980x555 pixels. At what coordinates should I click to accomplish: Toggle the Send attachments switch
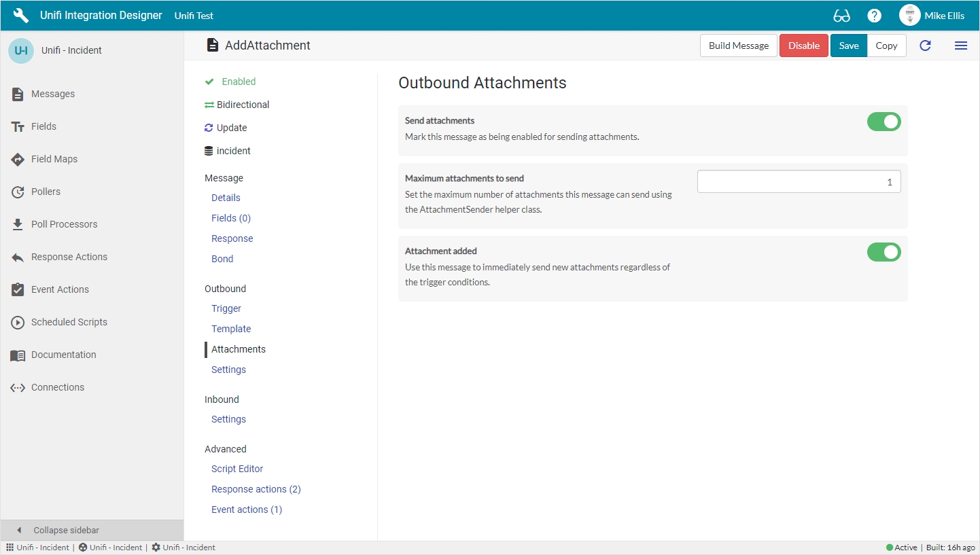pos(883,122)
